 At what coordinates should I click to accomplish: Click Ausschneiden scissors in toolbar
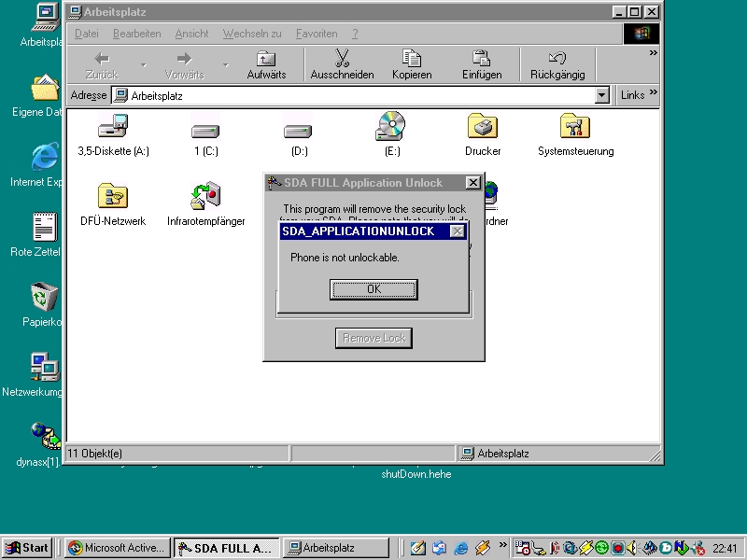[x=342, y=64]
